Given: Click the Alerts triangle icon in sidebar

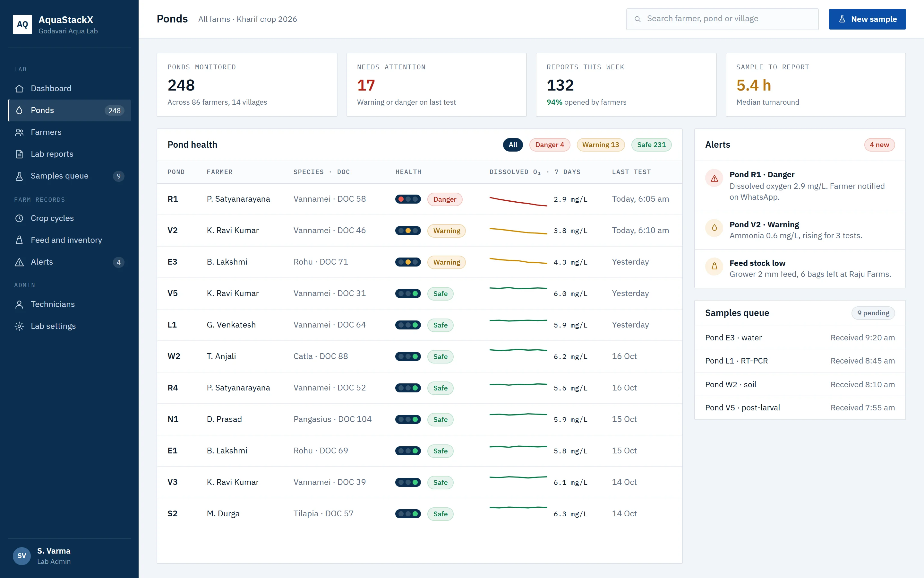Looking at the screenshot, I should (19, 262).
